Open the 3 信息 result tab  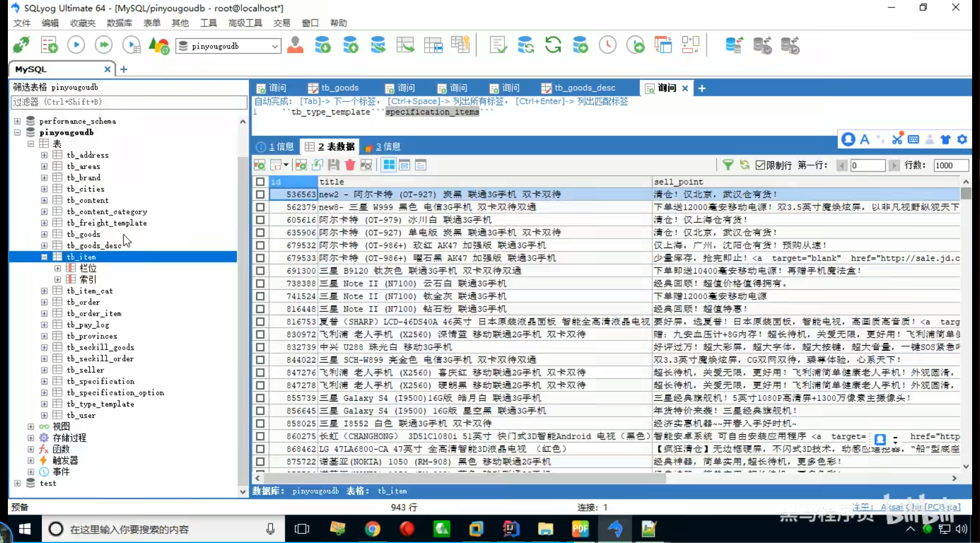coord(383,147)
